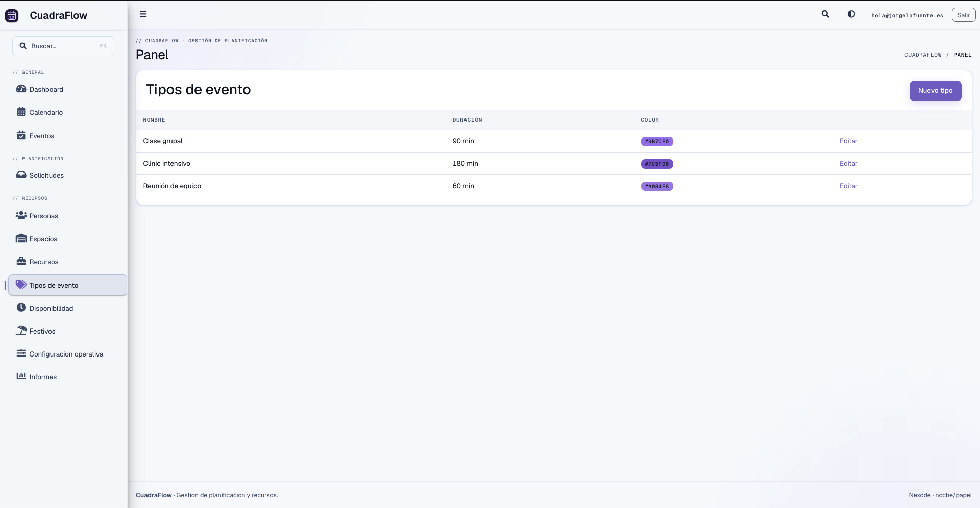Click the Solicitudes inbox icon

point(21,175)
